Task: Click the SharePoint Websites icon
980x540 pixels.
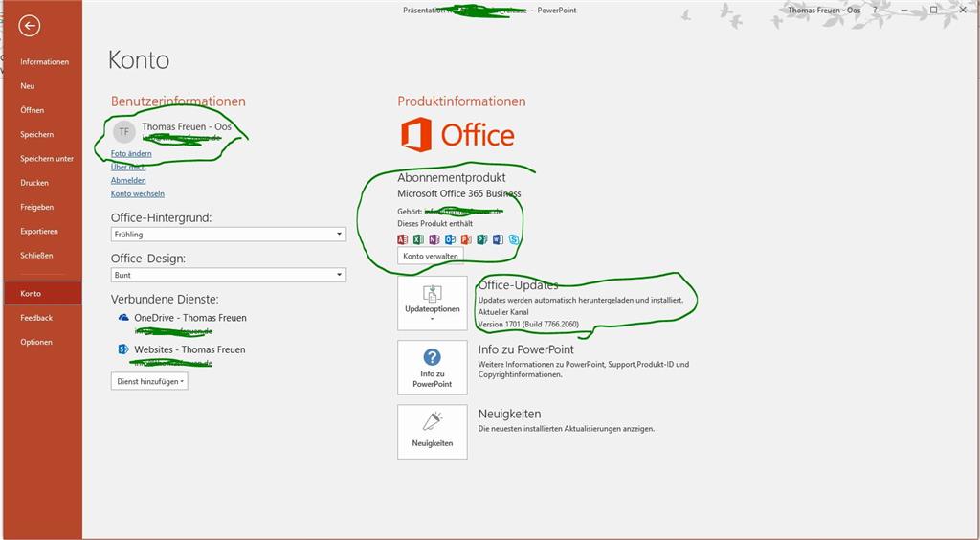Action: point(123,349)
